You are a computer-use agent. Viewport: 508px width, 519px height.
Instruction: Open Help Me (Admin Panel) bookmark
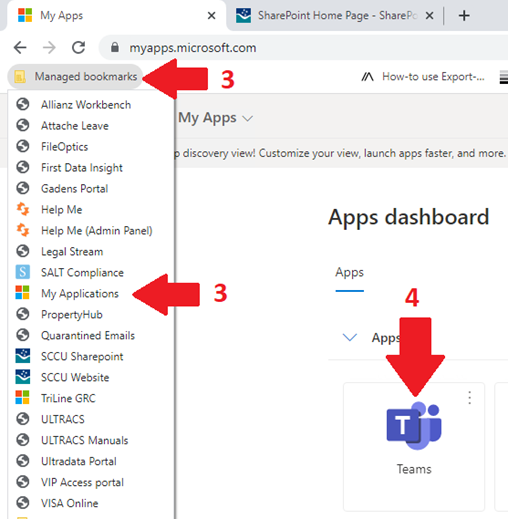click(91, 231)
